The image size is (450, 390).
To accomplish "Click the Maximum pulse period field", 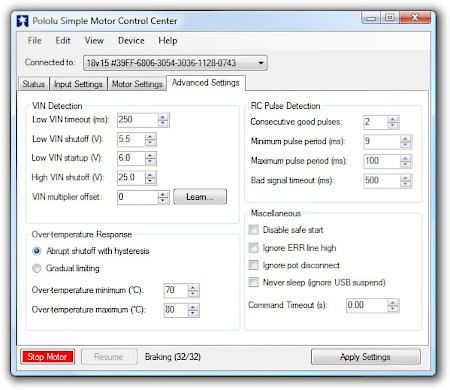I will tap(382, 161).
